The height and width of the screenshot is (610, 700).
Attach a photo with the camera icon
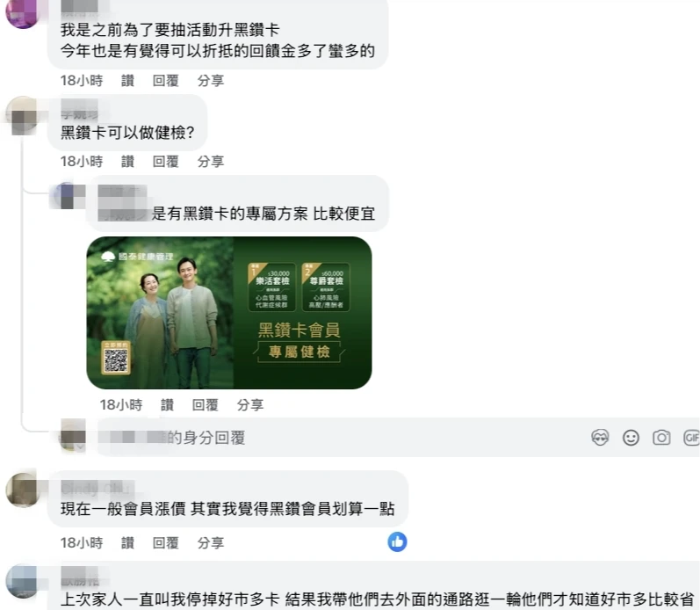click(661, 438)
